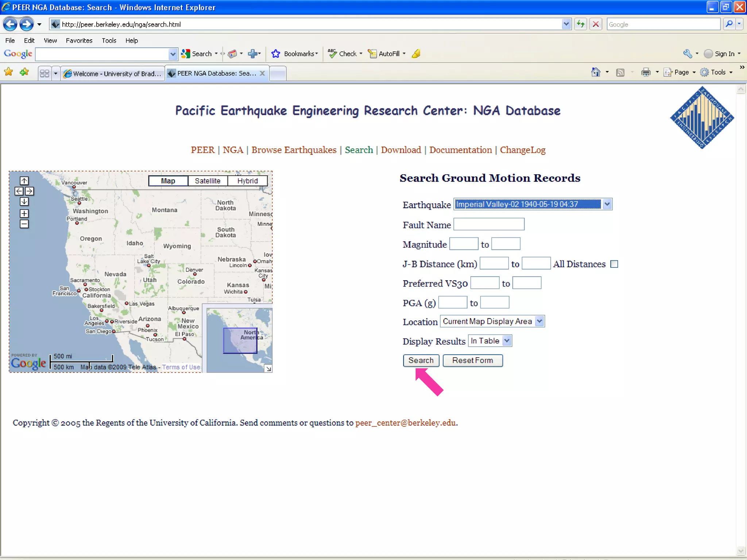This screenshot has height=560, width=747.
Task: Pan the map up with arrow icon
Action: click(24, 181)
